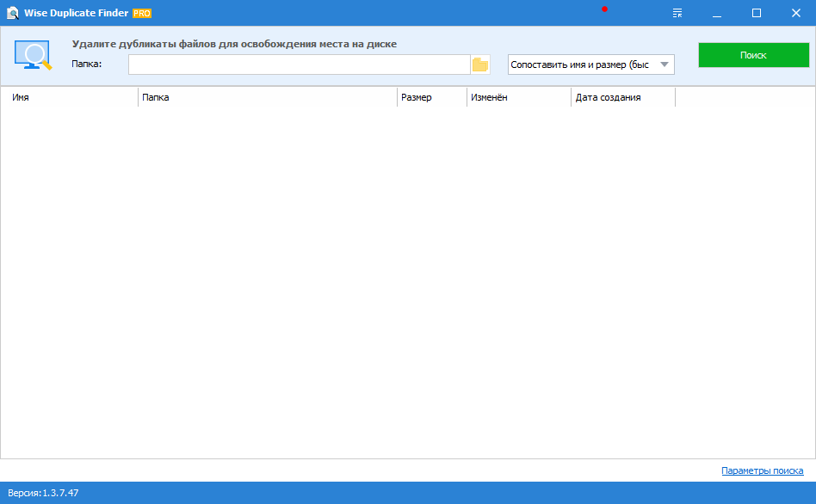816x504 pixels.
Task: Click the Версия 1.3.7.47 status text
Action: pyautogui.click(x=43, y=493)
